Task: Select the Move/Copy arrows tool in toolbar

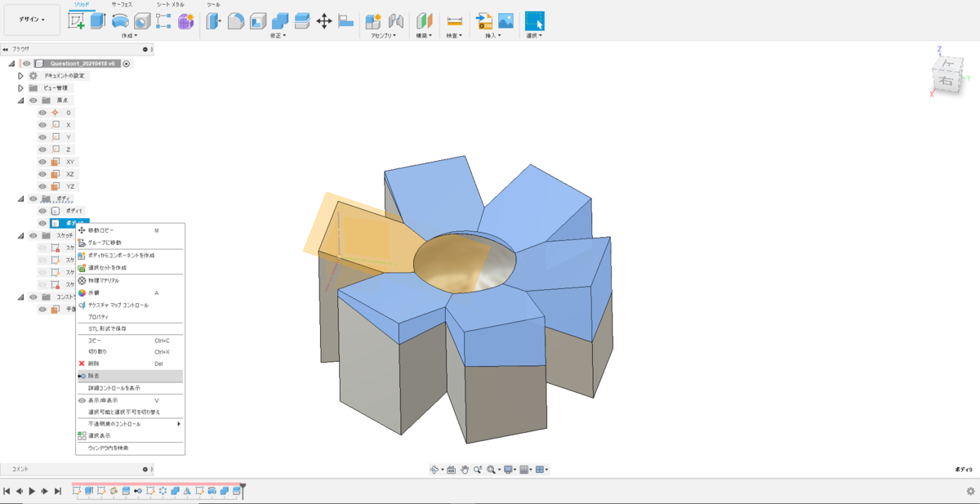Action: point(323,21)
